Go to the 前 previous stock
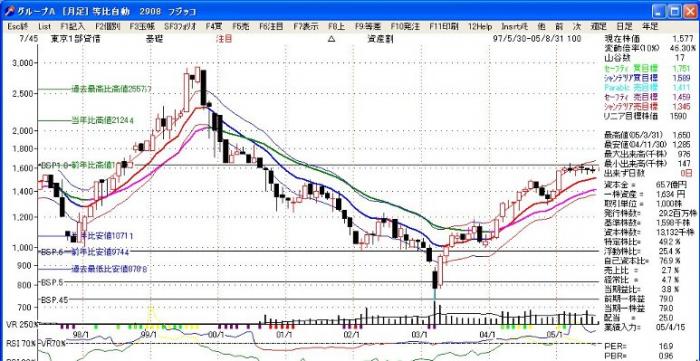Viewport: 700px width, 361px height. point(558,26)
